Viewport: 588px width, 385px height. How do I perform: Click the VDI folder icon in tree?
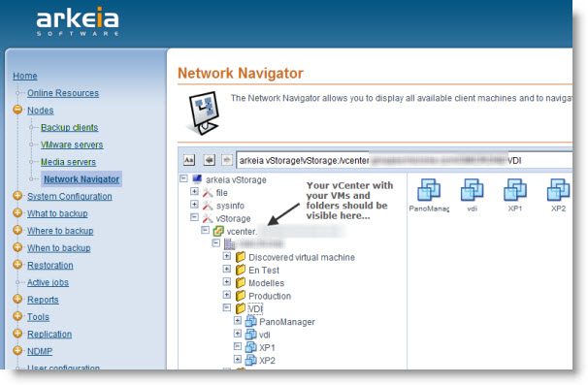pos(241,308)
